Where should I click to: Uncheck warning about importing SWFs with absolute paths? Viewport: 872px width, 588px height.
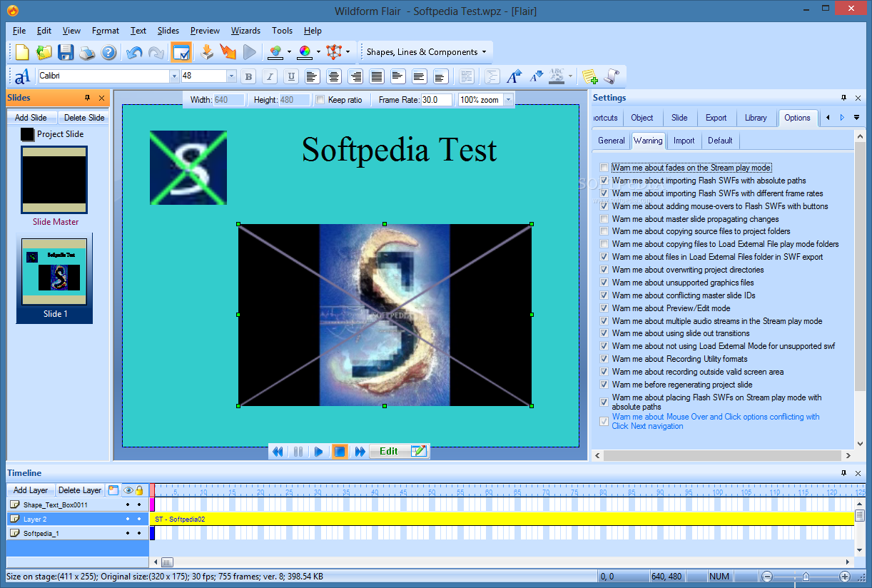(x=604, y=181)
